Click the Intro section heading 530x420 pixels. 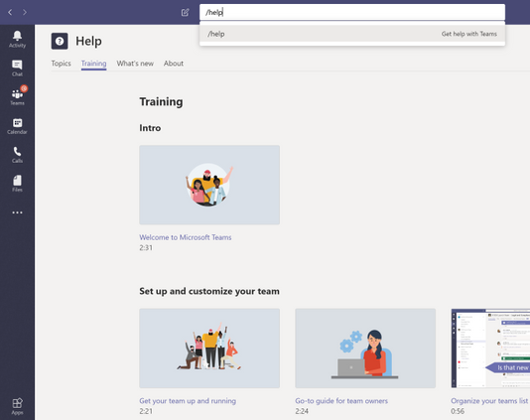click(150, 128)
